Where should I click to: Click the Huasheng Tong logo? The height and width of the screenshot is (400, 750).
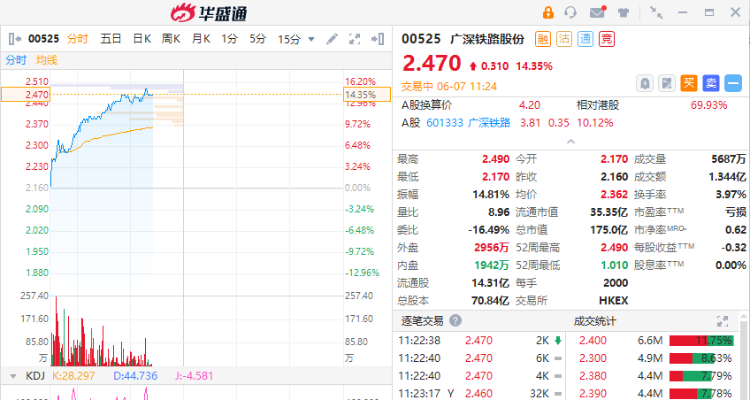[x=210, y=13]
